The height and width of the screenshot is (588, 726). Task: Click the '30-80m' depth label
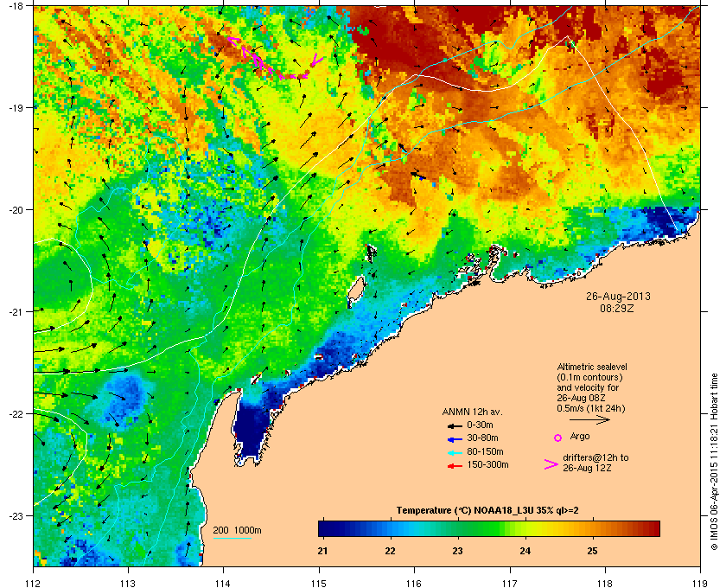coord(482,438)
